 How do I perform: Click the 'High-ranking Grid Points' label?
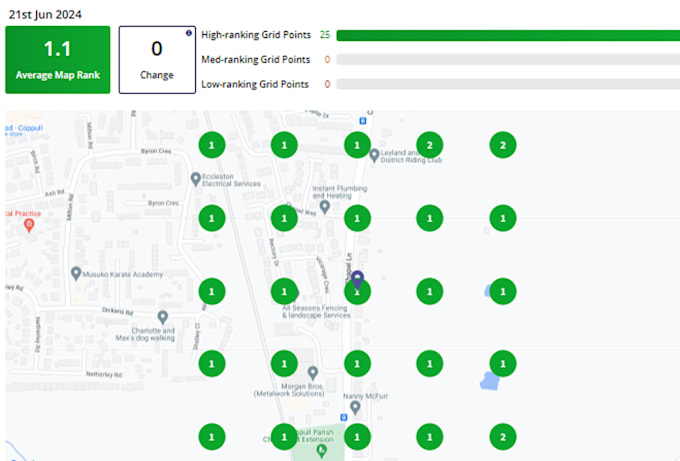click(x=256, y=35)
